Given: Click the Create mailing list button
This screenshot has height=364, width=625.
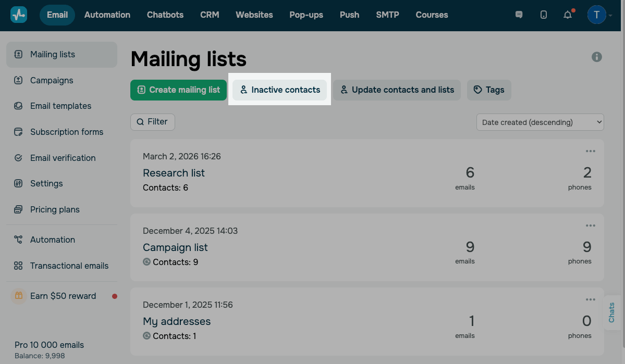Looking at the screenshot, I should pyautogui.click(x=178, y=90).
